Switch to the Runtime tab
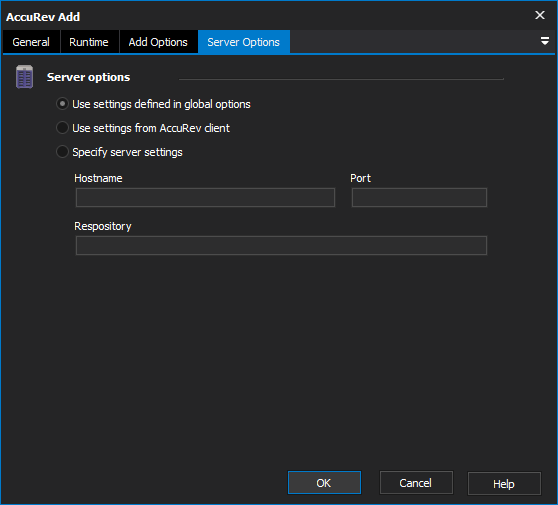 pos(89,42)
